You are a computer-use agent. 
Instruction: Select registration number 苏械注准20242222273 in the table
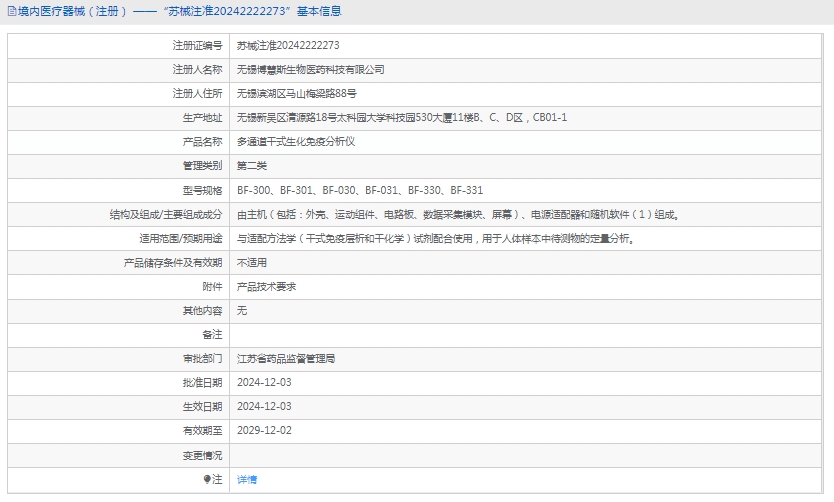(x=288, y=46)
